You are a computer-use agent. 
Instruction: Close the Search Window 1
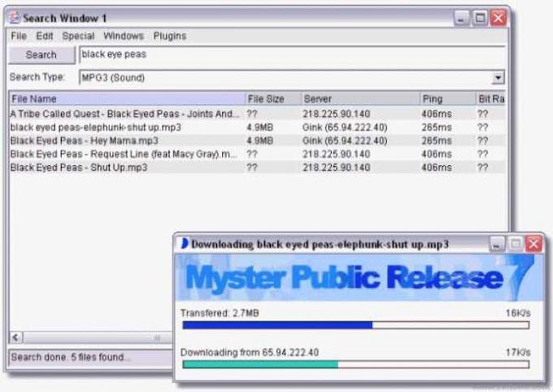(499, 18)
